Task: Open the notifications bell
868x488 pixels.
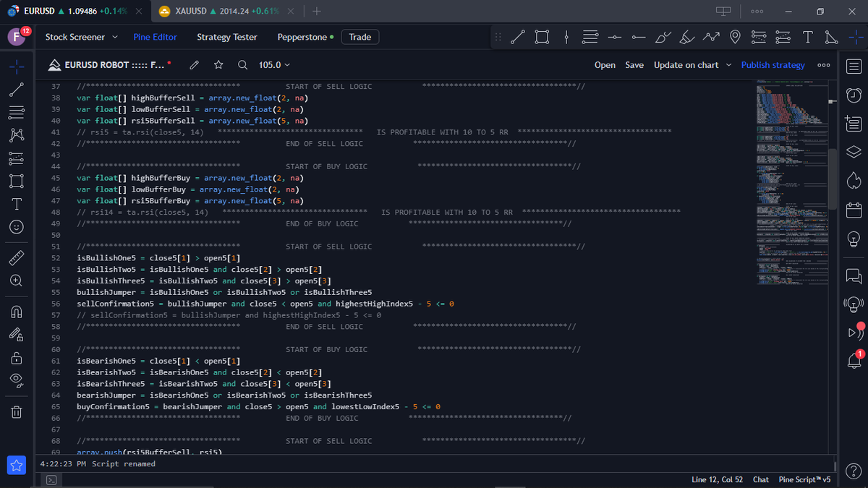Action: point(854,361)
